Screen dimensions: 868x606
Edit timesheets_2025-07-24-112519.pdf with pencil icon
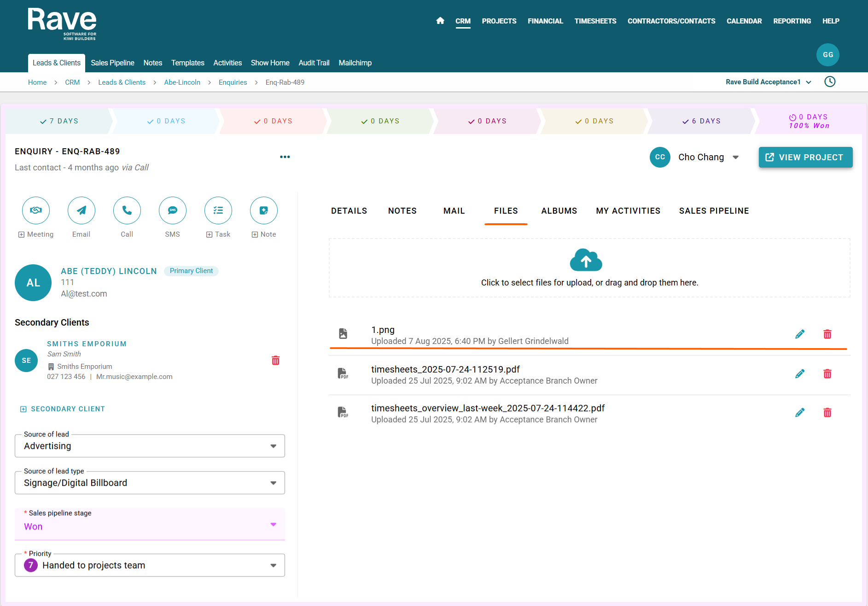point(800,374)
